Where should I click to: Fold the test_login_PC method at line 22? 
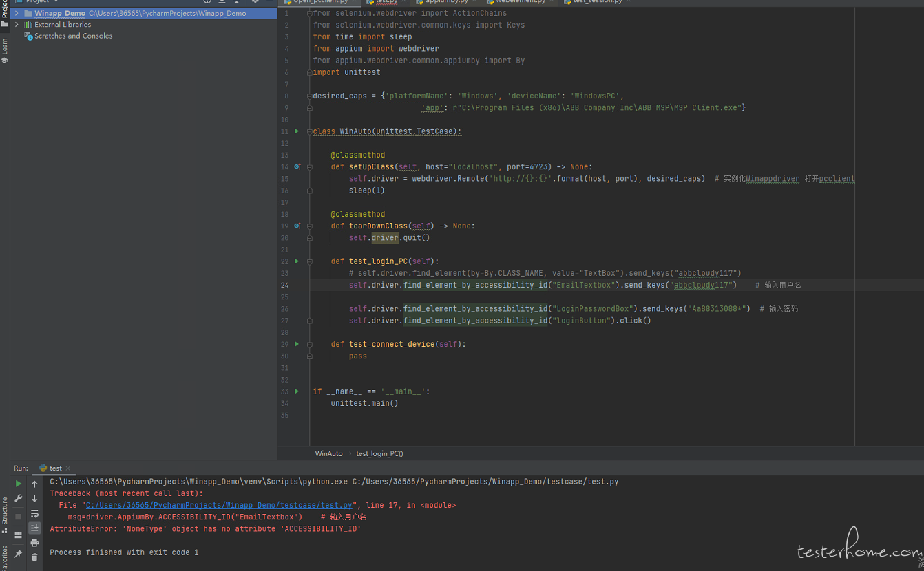pyautogui.click(x=310, y=261)
